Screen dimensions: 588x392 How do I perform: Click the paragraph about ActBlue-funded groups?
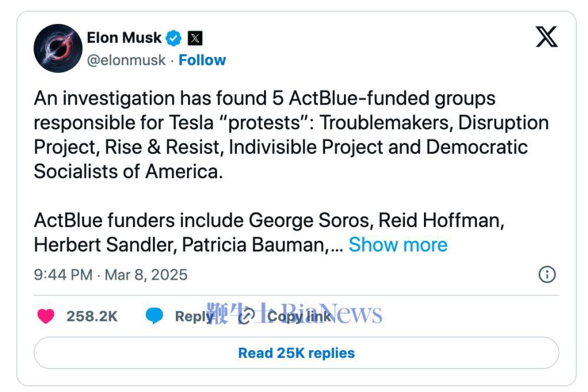(x=292, y=135)
